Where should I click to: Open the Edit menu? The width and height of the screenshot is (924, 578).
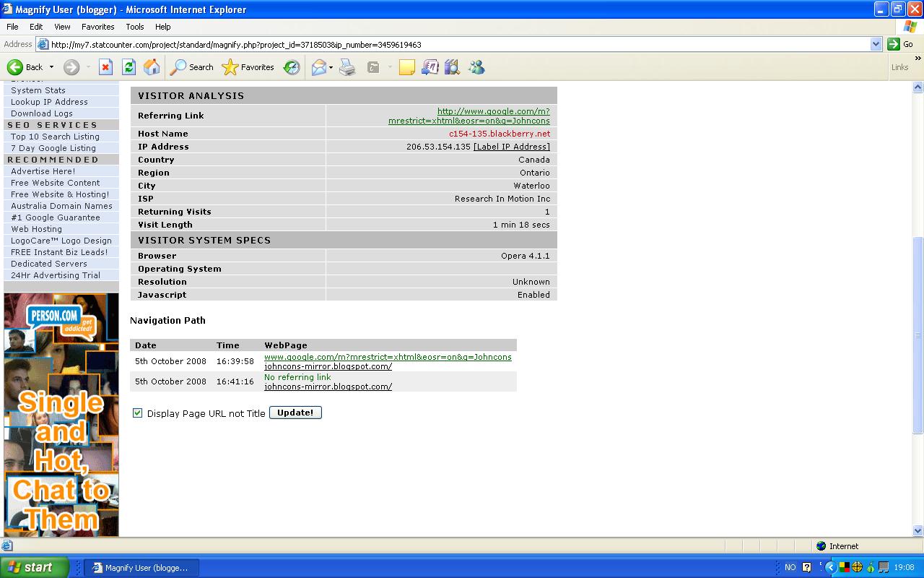pyautogui.click(x=36, y=27)
